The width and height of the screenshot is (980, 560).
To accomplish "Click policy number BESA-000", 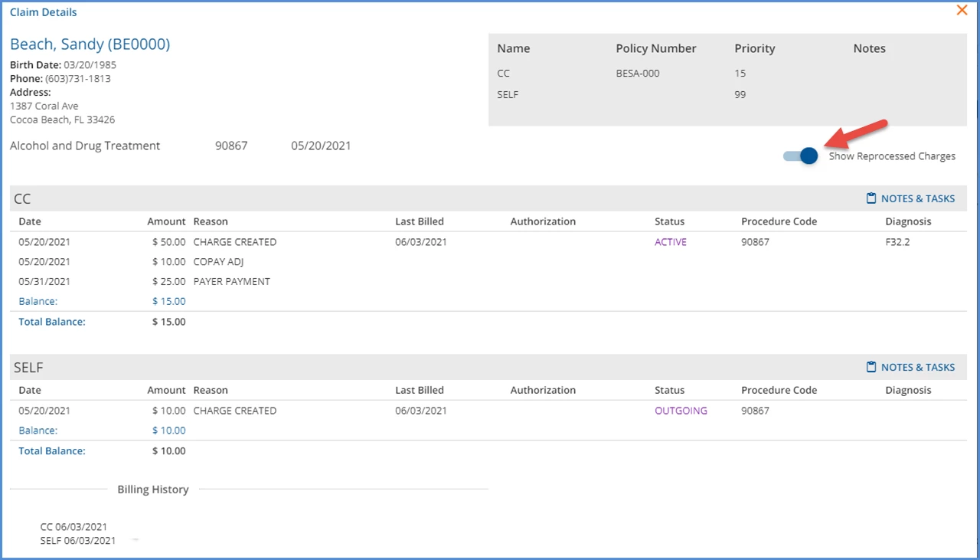I will [637, 74].
